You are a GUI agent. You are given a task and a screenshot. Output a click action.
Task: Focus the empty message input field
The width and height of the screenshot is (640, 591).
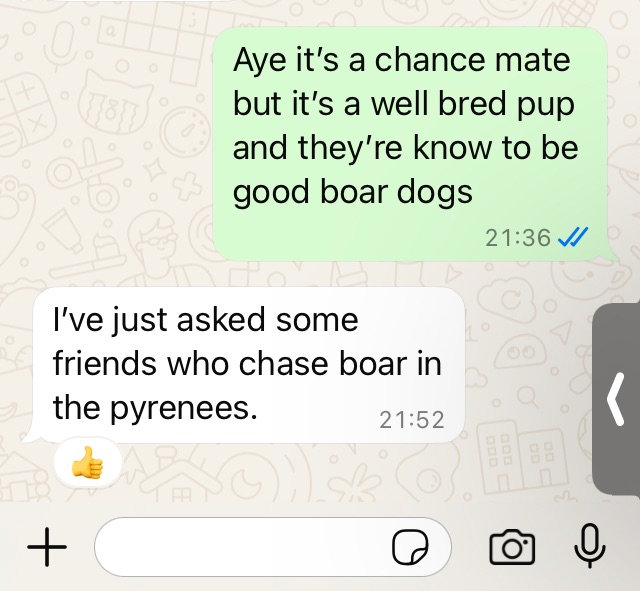pyautogui.click(x=273, y=547)
